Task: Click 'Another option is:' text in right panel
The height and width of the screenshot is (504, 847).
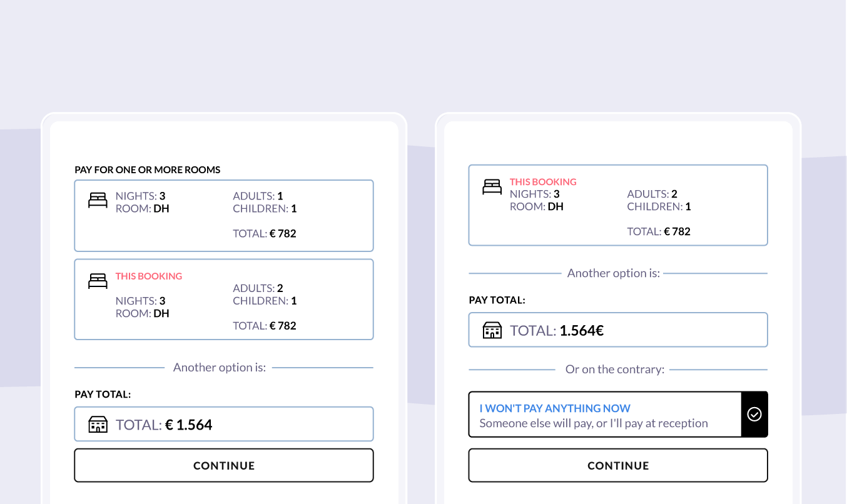Action: (x=614, y=273)
